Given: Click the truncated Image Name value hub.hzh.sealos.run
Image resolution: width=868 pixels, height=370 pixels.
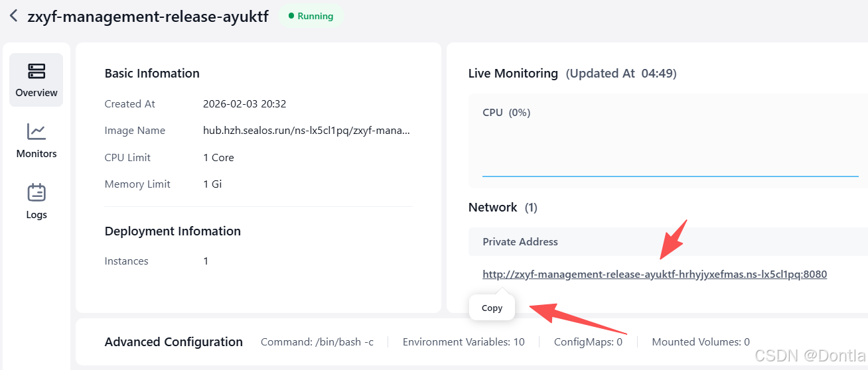Looking at the screenshot, I should point(307,131).
